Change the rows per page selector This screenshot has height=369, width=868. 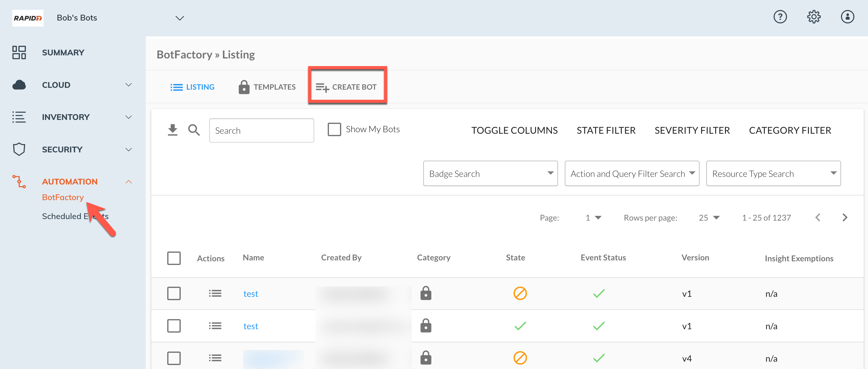click(709, 218)
